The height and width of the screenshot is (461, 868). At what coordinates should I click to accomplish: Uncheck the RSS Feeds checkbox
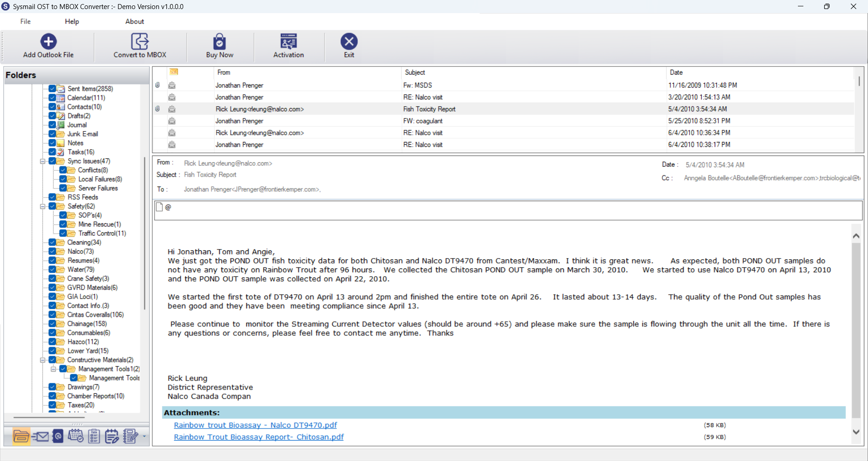52,197
